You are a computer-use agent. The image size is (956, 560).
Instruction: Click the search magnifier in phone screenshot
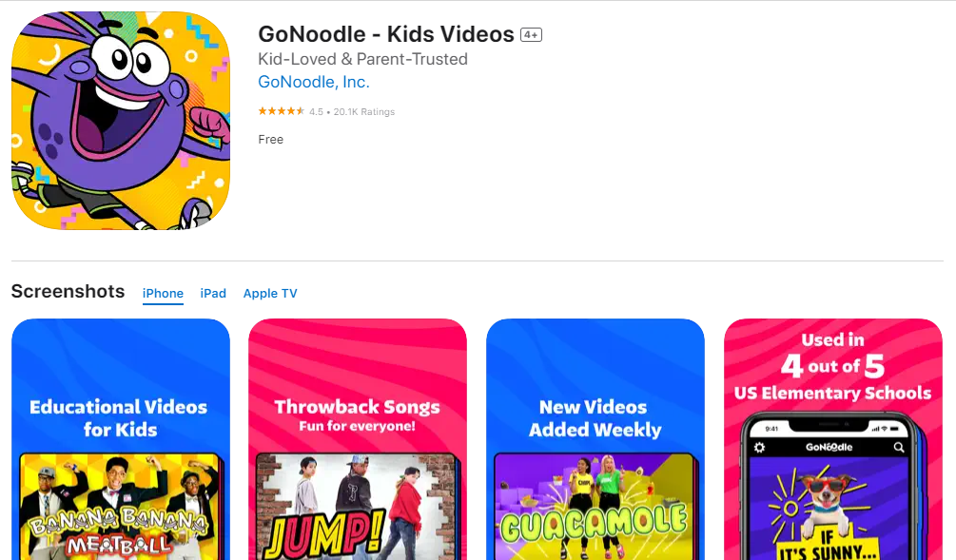coord(899,447)
